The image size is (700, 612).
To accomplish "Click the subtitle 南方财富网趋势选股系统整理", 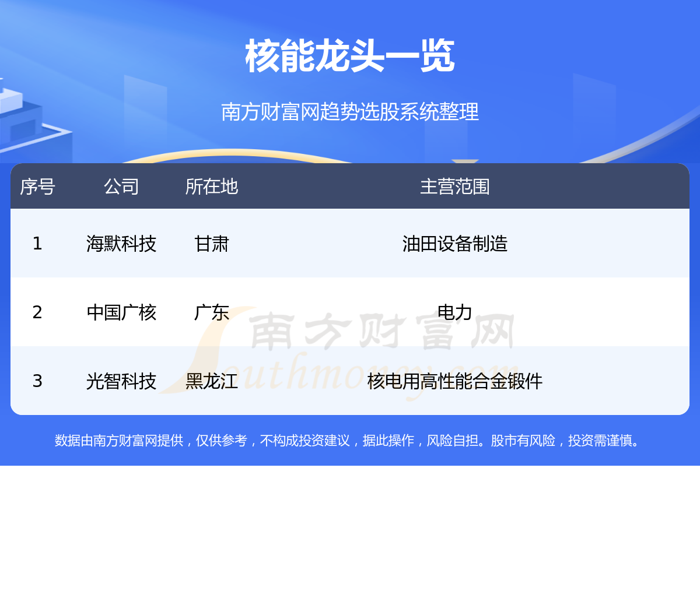I will [x=350, y=111].
